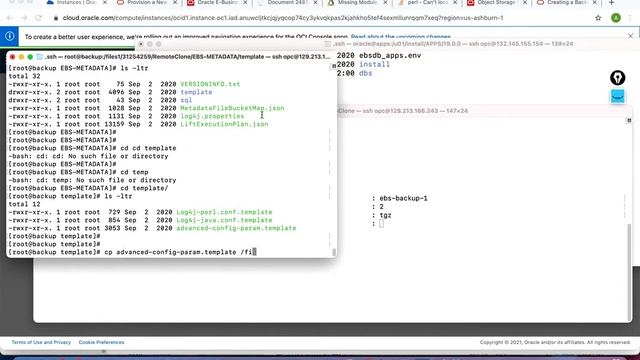Click log4j.properties in terminal listing
Image resolution: width=640 pixels, height=360 pixels.
212,116
